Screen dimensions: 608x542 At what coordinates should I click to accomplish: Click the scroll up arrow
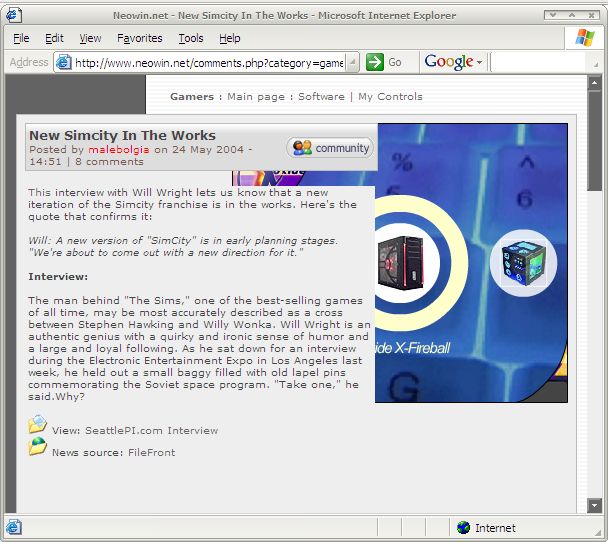click(x=594, y=83)
